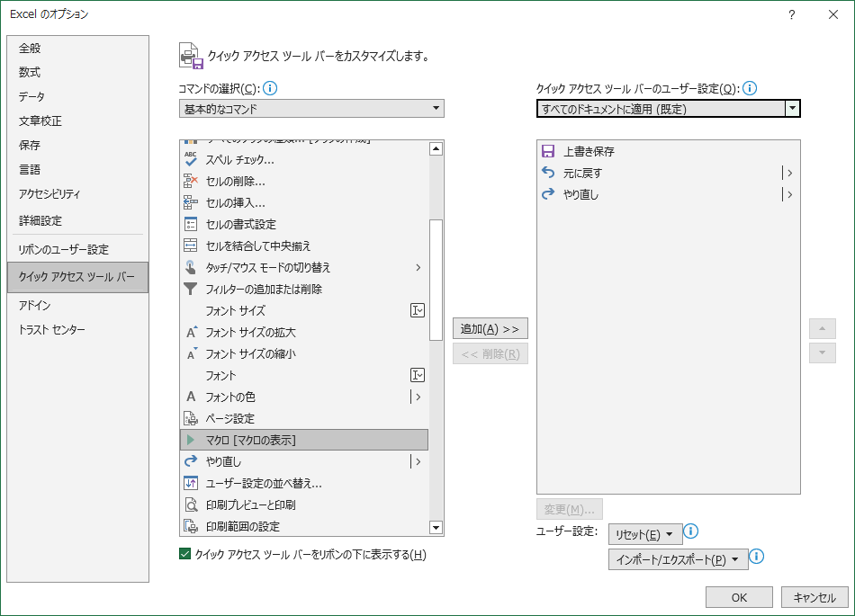Image resolution: width=855 pixels, height=616 pixels.
Task: Click the command list scrollbar thumb
Action: click(x=436, y=280)
